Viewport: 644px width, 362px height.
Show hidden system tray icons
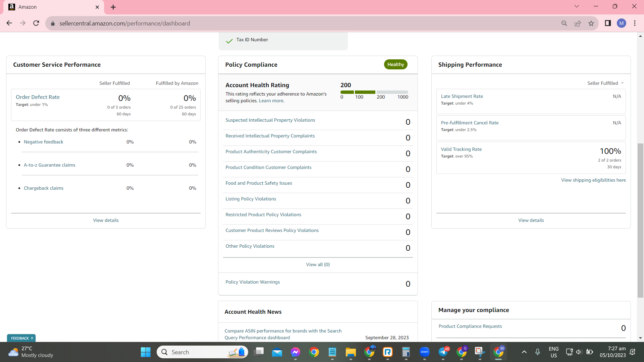pos(524,352)
